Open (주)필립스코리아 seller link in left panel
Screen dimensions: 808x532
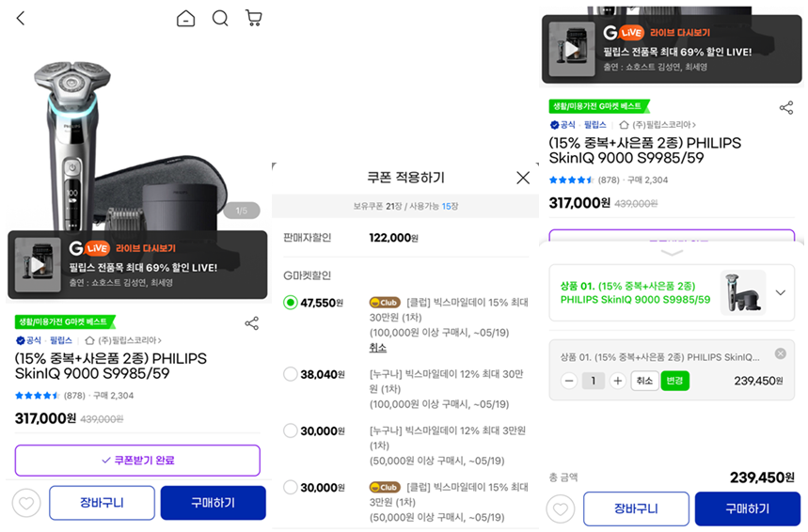click(123, 340)
